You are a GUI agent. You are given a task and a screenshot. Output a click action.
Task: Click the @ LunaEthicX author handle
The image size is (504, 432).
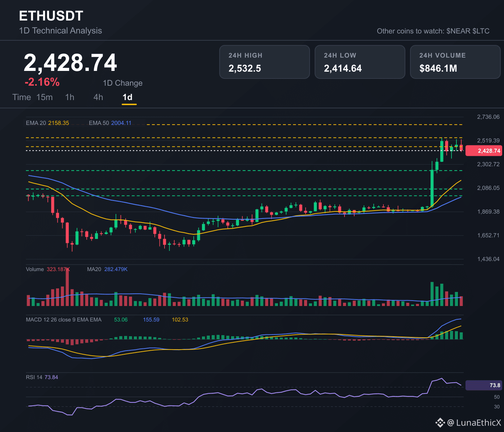point(474,423)
